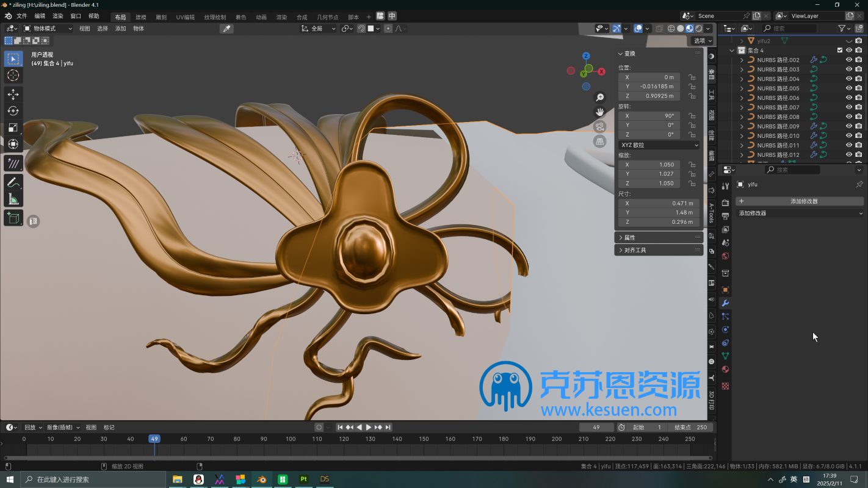
Task: Activate the 3D Cursor tool
Action: click(x=13, y=76)
